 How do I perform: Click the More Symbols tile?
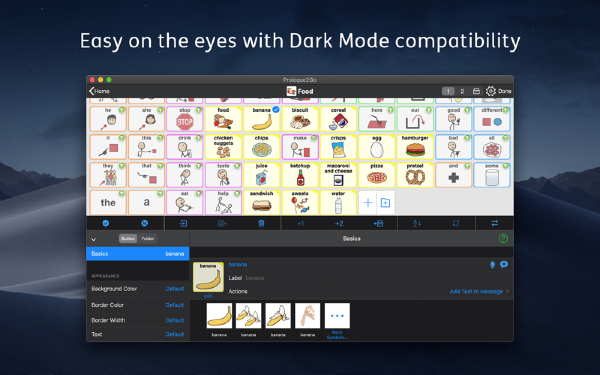coord(337,321)
